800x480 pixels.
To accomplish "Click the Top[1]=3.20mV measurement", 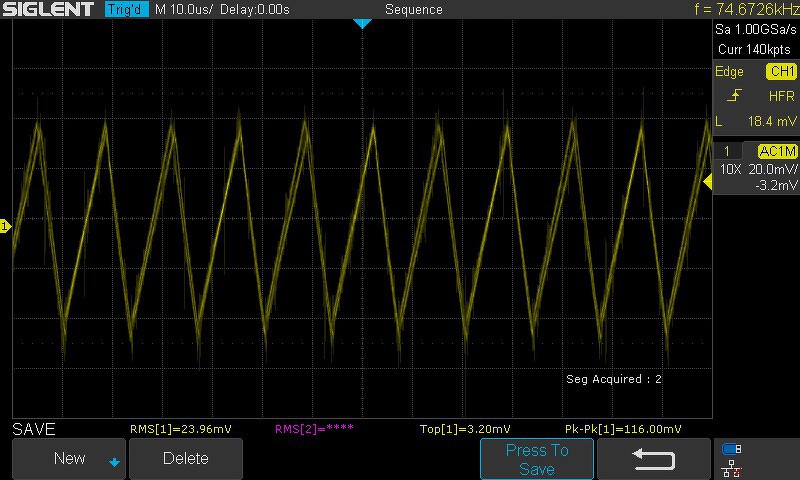I will click(x=465, y=429).
